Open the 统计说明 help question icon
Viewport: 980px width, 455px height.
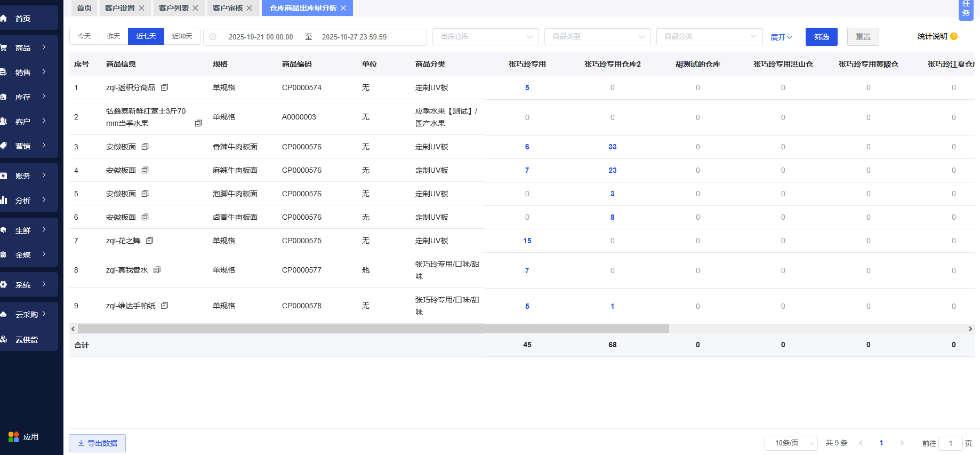click(954, 36)
